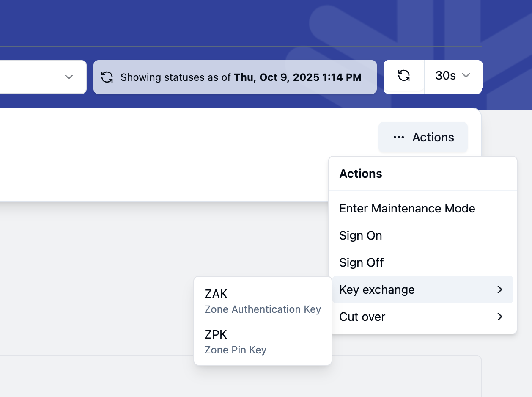Click the statuses timestamp banner
The image size is (532, 397).
(235, 77)
